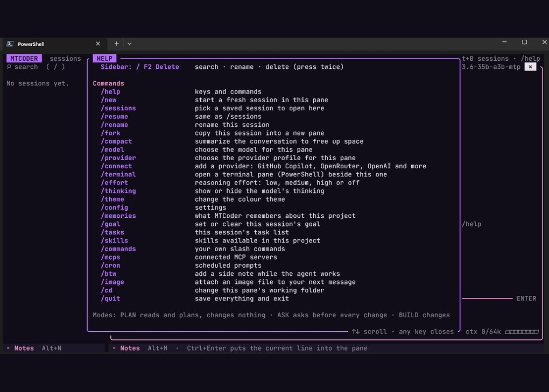Click the /rename command
549x392 pixels.
click(115, 125)
